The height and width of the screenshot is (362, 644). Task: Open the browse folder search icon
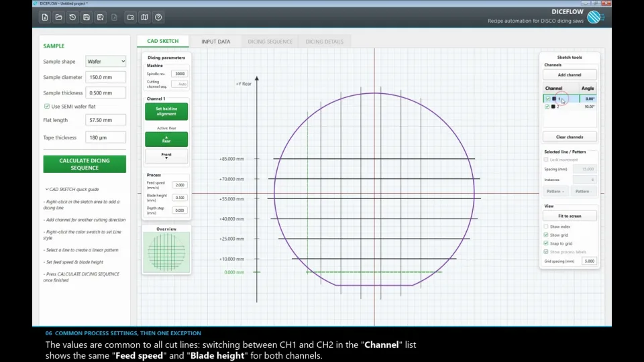tap(131, 17)
